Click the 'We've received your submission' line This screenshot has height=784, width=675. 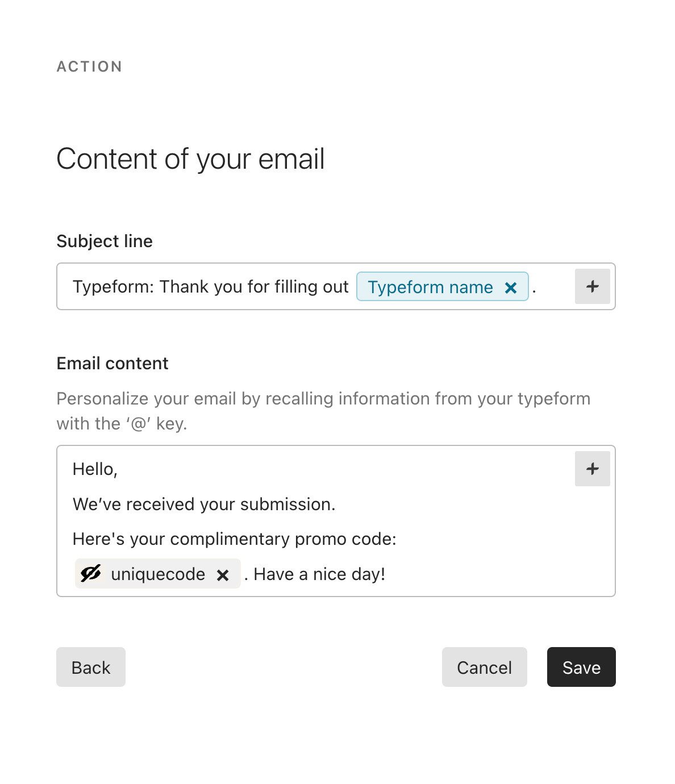click(x=204, y=504)
